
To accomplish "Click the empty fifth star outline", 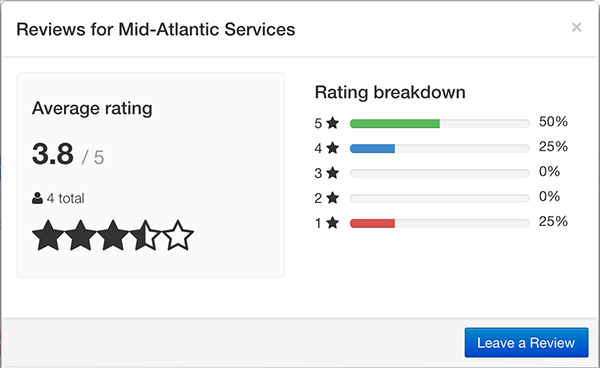I will click(x=178, y=235).
